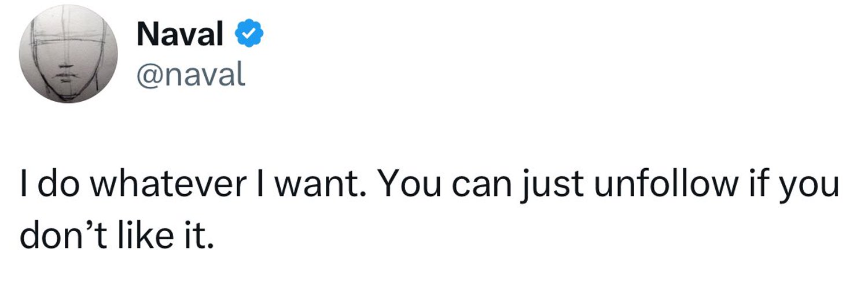Image resolution: width=868 pixels, height=289 pixels.
Task: Click the letter "N" in the Naval name
Action: point(147,36)
